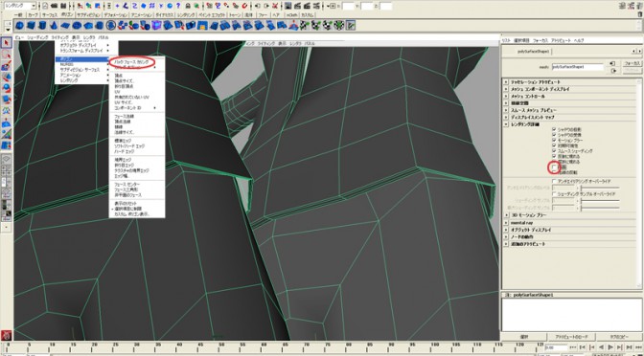Create a polygon plane from the shelf

[64, 26]
